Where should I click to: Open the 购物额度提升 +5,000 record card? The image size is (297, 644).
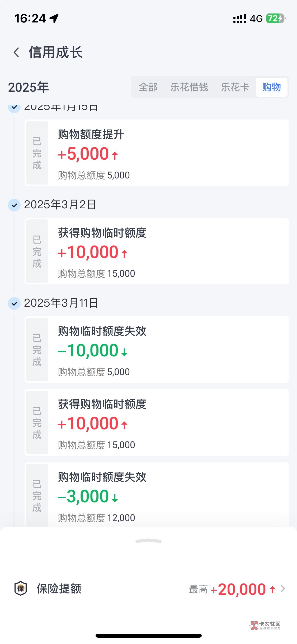(x=157, y=153)
